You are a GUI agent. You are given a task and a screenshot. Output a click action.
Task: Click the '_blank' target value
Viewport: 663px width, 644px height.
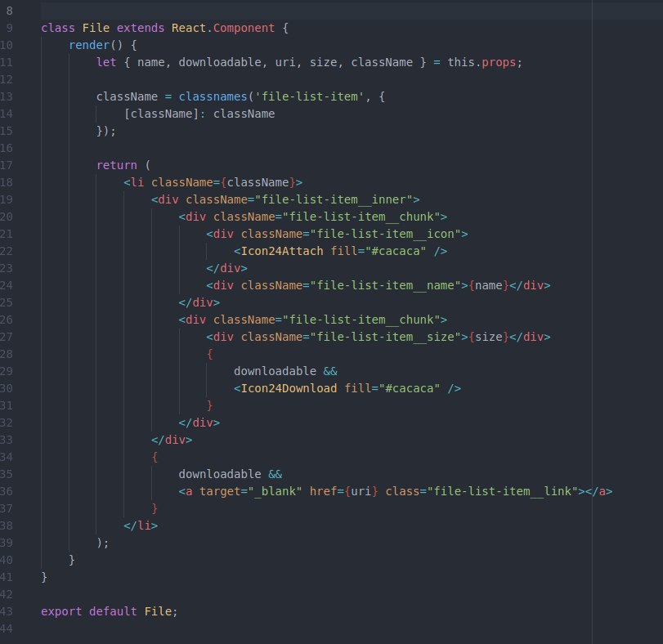[x=275, y=491]
